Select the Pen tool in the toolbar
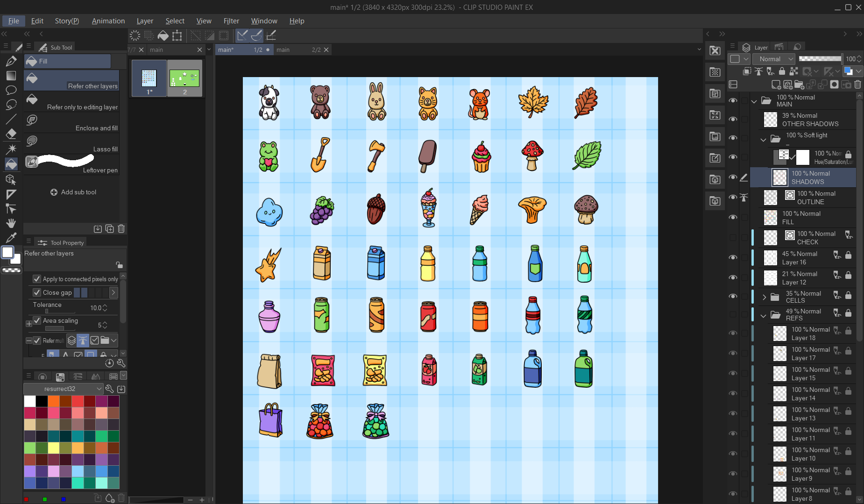864x504 pixels. coord(11,61)
